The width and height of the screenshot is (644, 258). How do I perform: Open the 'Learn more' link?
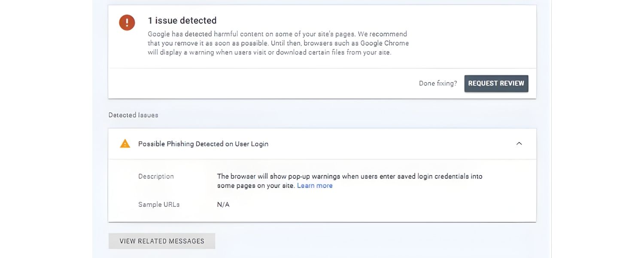315,185
